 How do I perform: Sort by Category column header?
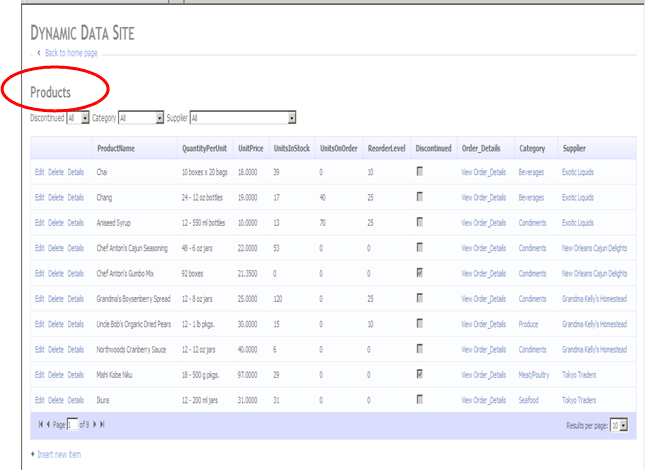pyautogui.click(x=532, y=148)
